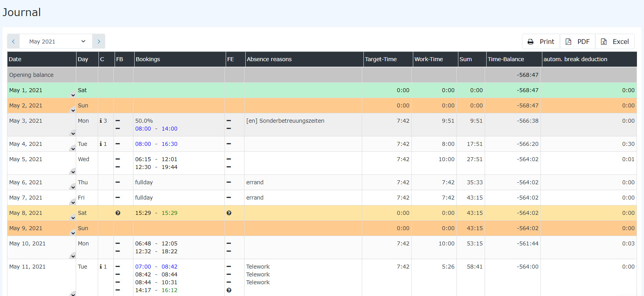Image resolution: width=644 pixels, height=296 pixels.
Task: Export journal to Excel
Action: click(615, 42)
